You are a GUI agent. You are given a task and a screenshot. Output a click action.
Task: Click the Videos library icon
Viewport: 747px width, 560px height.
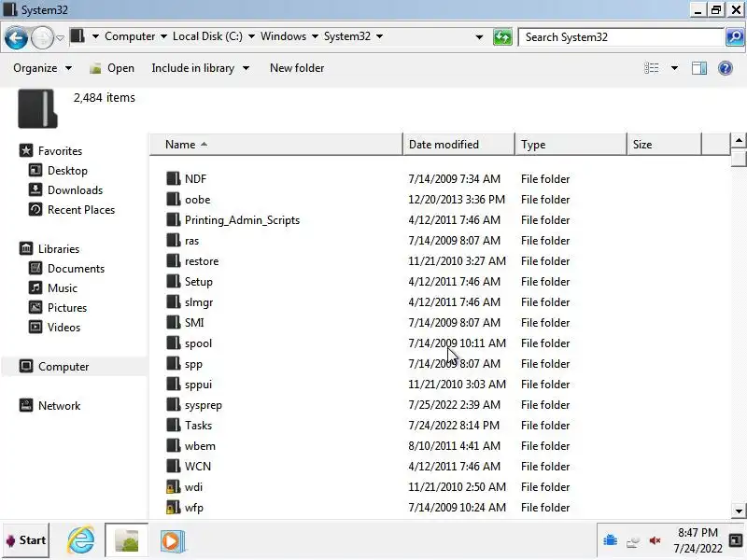tap(35, 328)
